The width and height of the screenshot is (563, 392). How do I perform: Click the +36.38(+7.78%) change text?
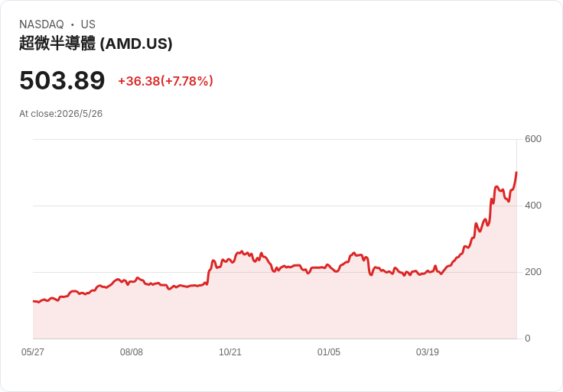pyautogui.click(x=165, y=81)
